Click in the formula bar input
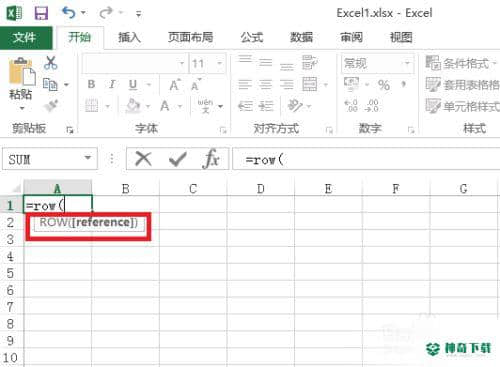 tap(367, 159)
